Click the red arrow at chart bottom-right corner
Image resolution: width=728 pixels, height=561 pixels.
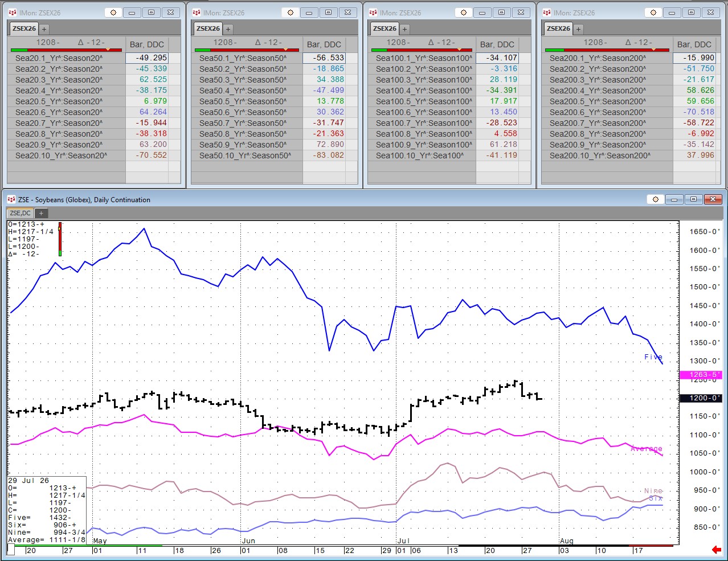717,550
